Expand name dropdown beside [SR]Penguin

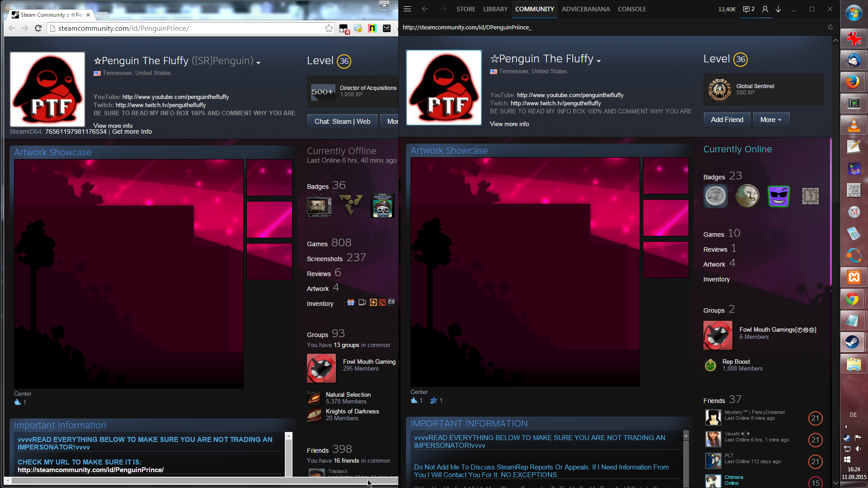(x=258, y=63)
